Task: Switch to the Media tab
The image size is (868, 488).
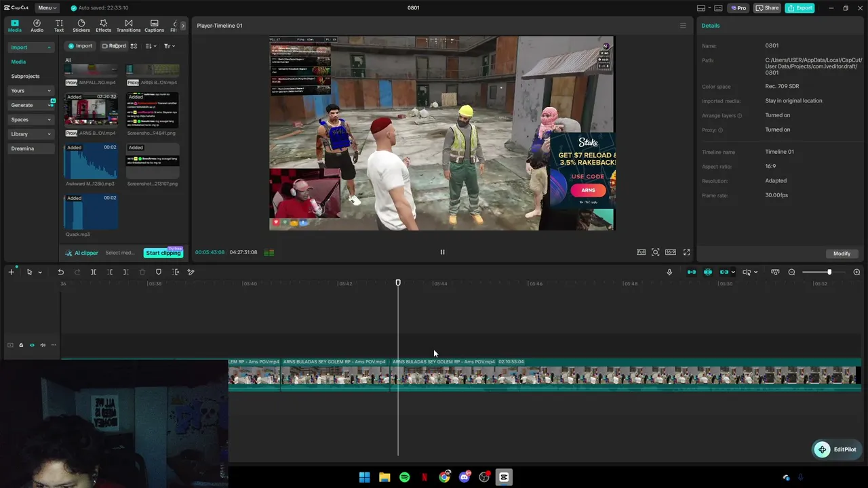Action: [15, 26]
